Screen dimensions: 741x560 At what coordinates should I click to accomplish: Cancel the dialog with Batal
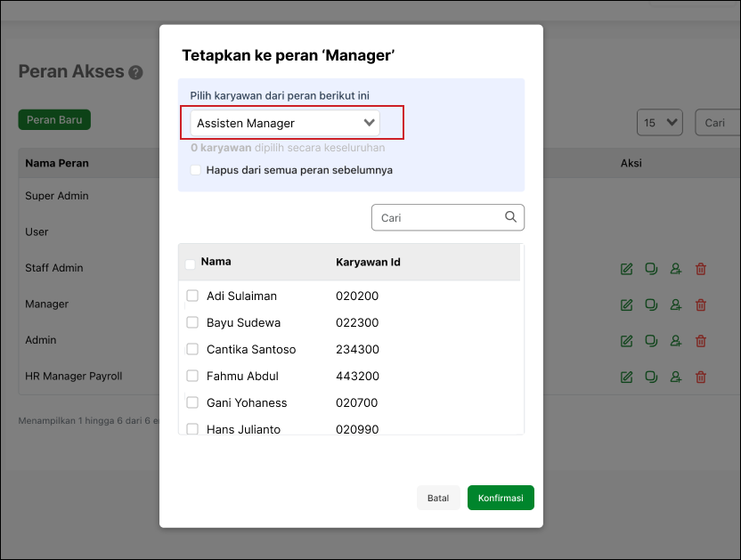[438, 498]
